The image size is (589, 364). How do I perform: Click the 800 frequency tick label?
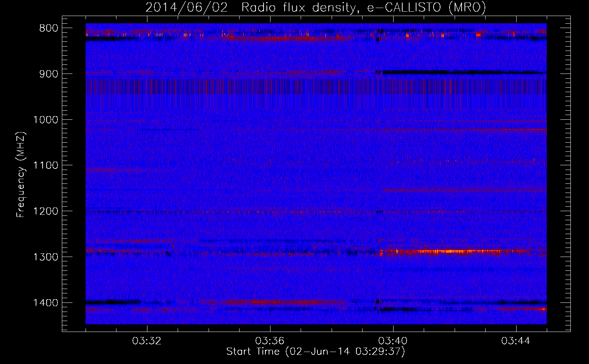[48, 28]
